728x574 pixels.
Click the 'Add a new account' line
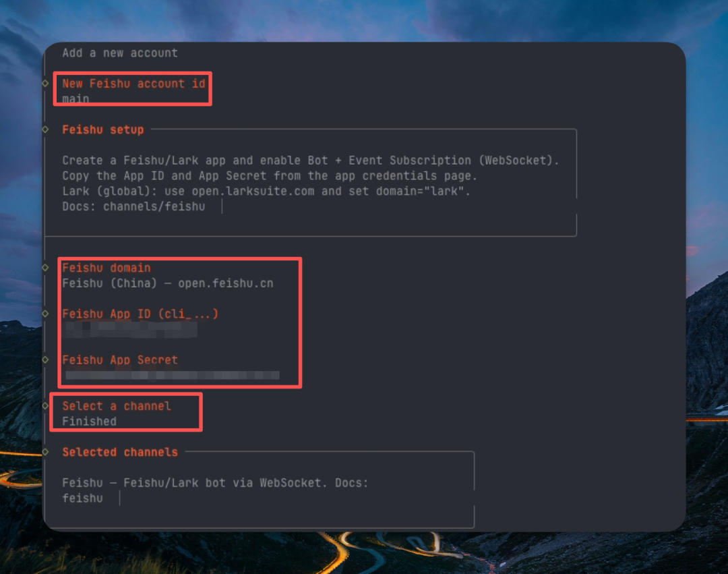120,53
